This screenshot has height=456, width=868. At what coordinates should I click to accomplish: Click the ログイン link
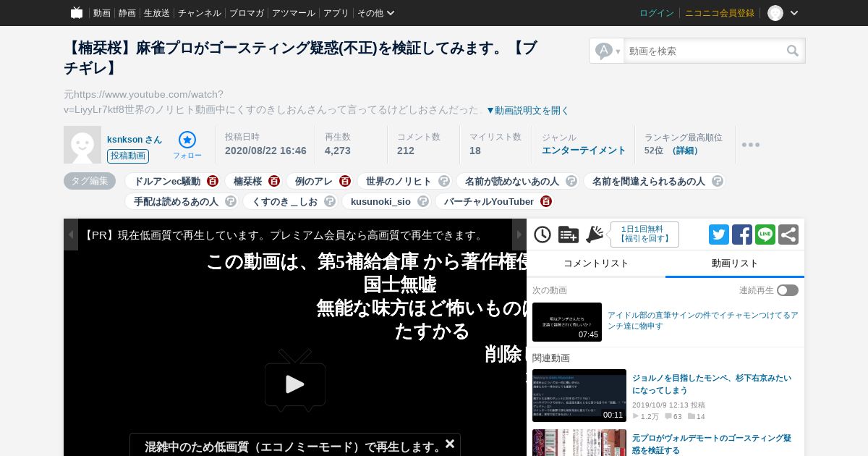tap(657, 13)
